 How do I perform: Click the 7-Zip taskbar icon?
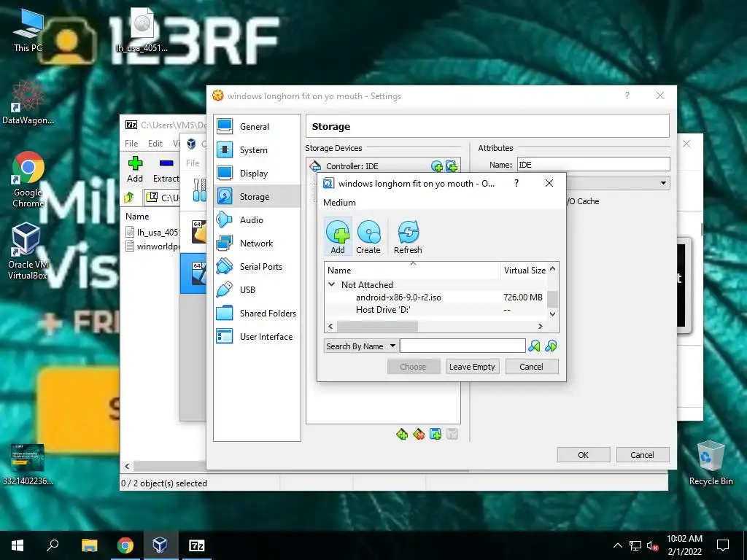(197, 545)
